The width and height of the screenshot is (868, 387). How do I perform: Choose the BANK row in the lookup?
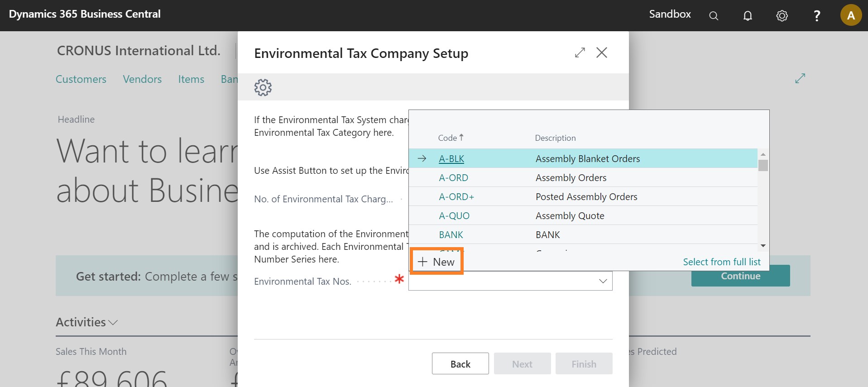(x=451, y=235)
